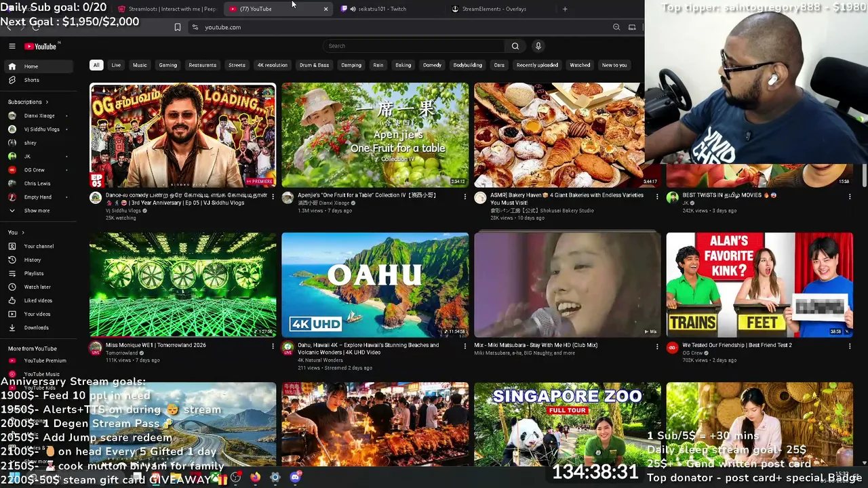
Task: Go to Shorts in the sidebar
Action: 39,80
